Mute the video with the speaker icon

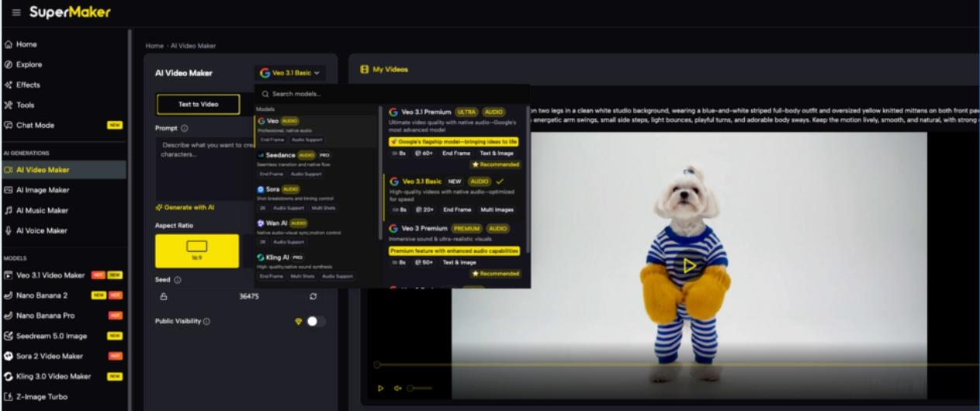click(397, 389)
